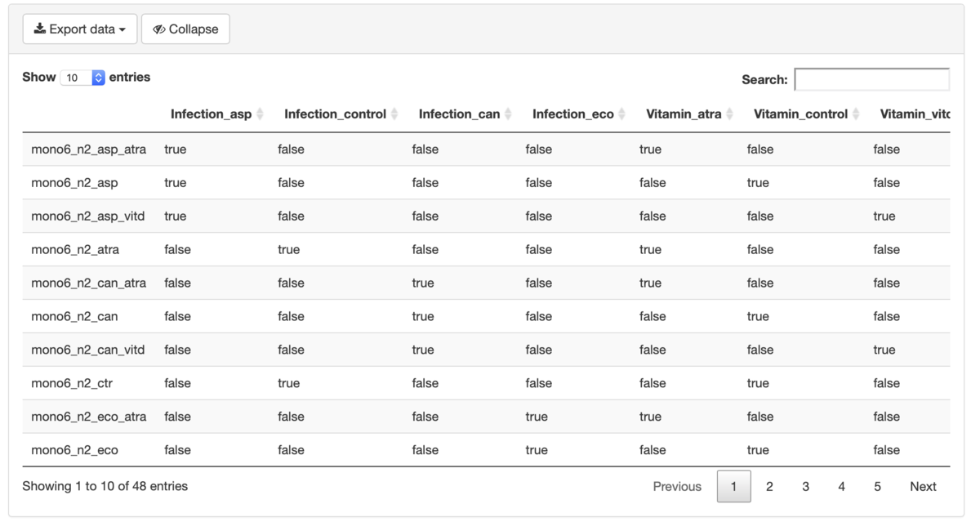Screen dimensions: 980x522
Task: Focus the Search input field
Action: coord(871,79)
